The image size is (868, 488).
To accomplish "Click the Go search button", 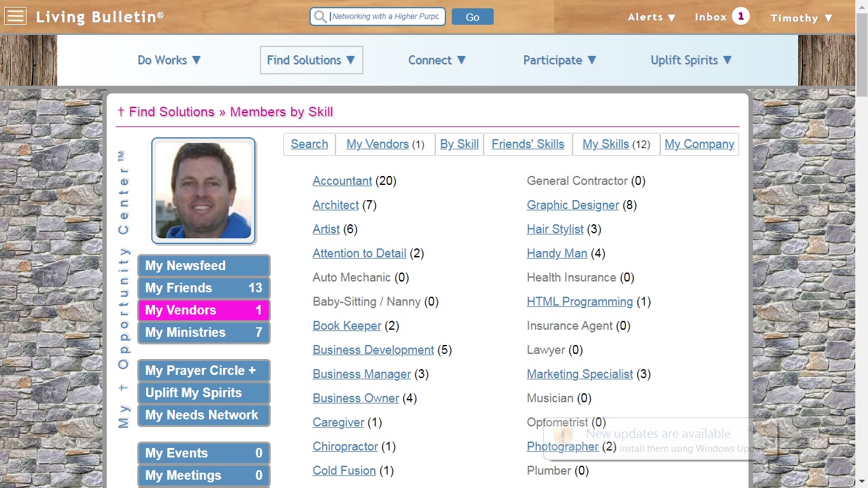I will click(473, 17).
